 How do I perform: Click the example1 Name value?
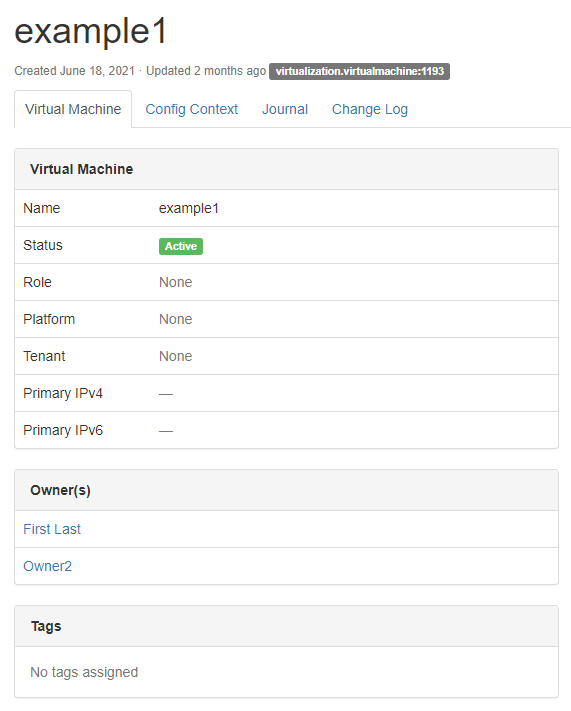(189, 209)
